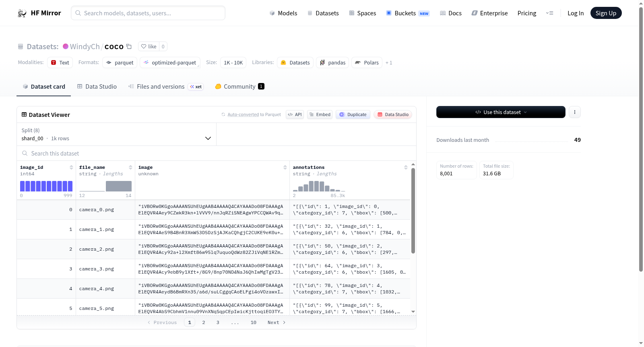Copy dataset name with the copy icon
Screen dimensions: 644x347
tap(129, 46)
